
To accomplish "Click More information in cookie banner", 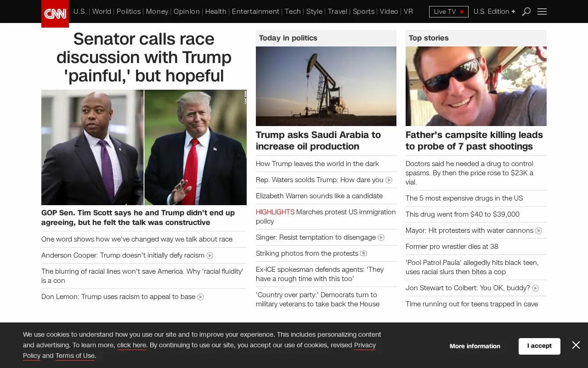I will tap(475, 346).
